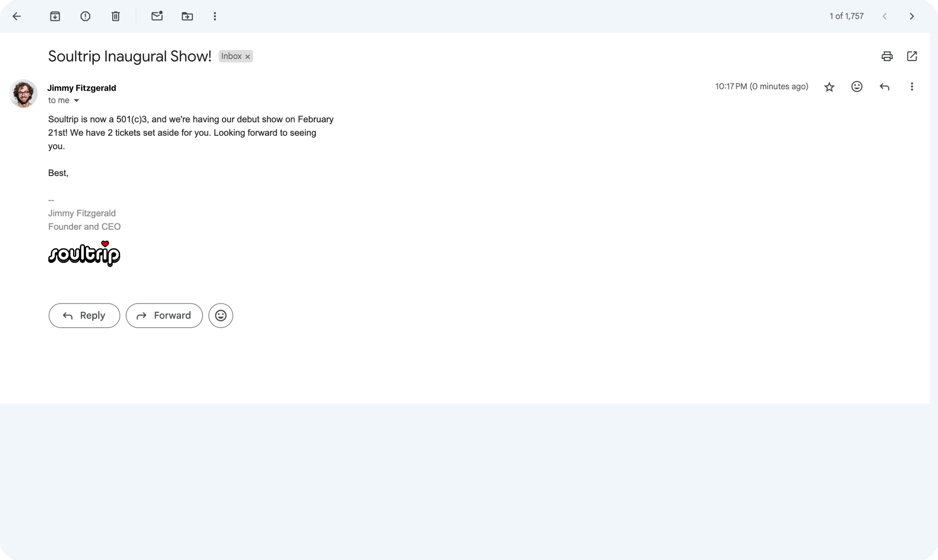Click the Reply button below message
This screenshot has height=560, width=938.
point(84,315)
